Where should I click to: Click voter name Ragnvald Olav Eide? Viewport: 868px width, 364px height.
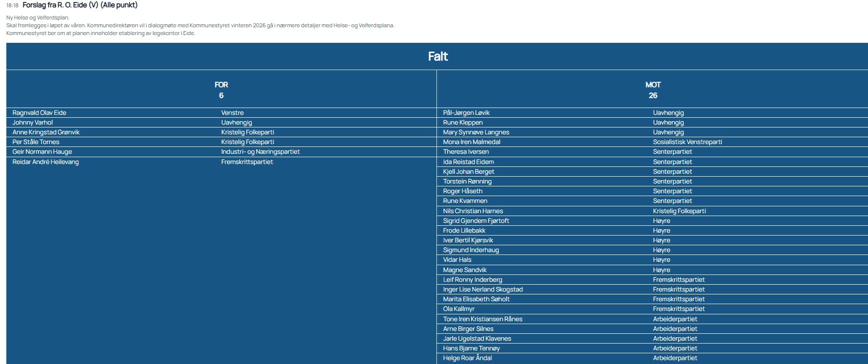[x=39, y=113]
